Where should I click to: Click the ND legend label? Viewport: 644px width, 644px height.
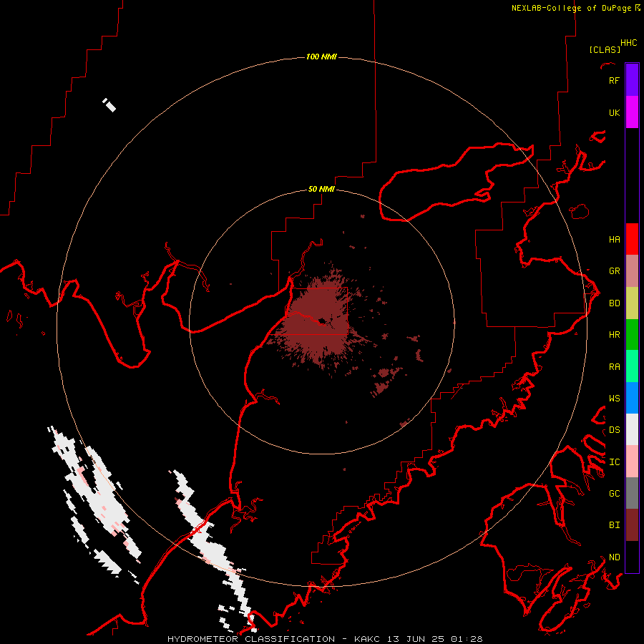click(x=615, y=557)
